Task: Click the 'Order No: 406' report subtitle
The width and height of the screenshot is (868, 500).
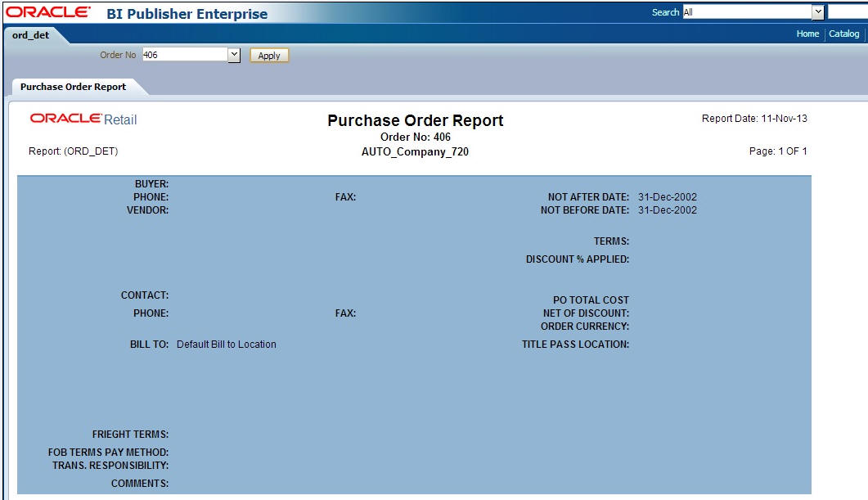Action: click(415, 137)
